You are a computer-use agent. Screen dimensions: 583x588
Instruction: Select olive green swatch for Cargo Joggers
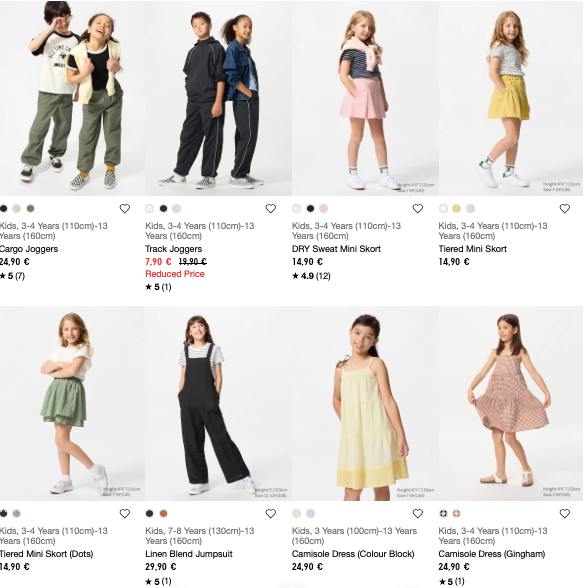pos(31,208)
